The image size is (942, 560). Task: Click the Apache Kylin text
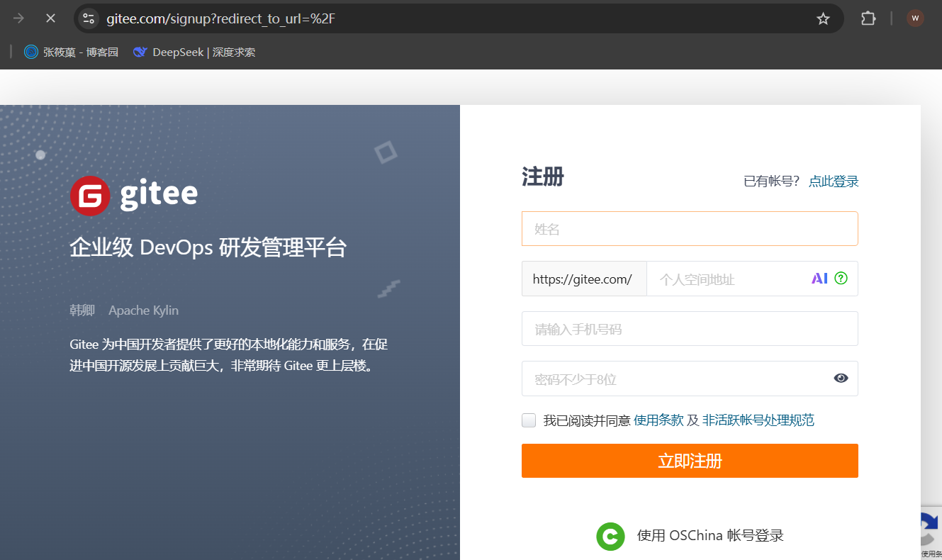[x=144, y=310]
